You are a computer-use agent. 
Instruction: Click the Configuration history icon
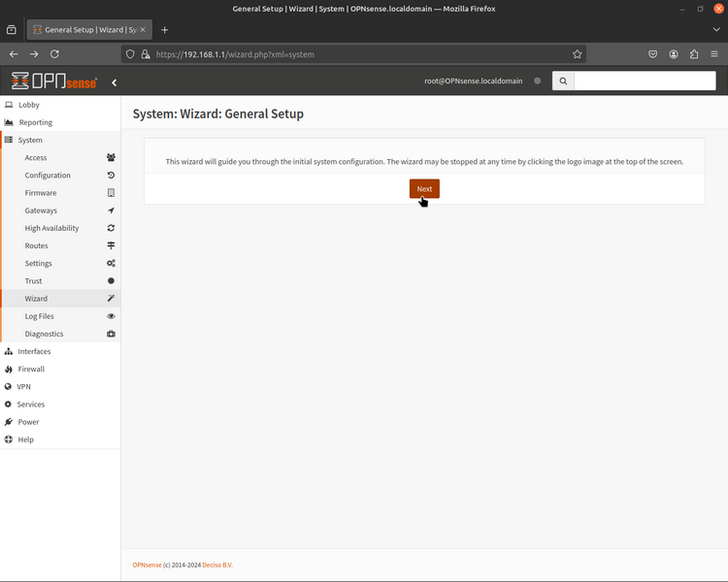coord(111,176)
